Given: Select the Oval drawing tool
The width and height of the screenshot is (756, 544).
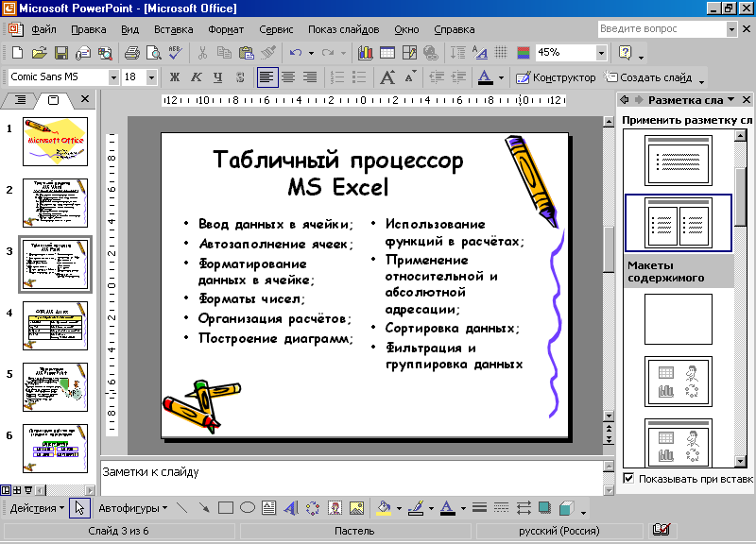Looking at the screenshot, I should point(248,508).
